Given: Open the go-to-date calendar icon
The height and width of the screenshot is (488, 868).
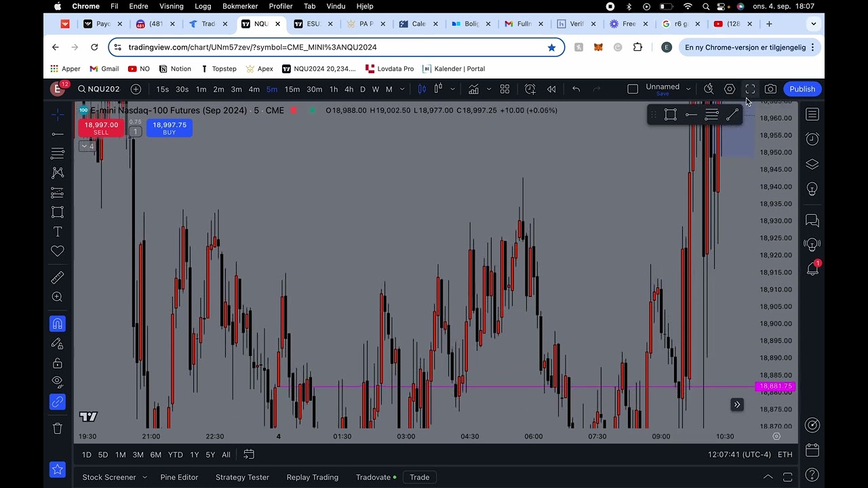Looking at the screenshot, I should pos(249,454).
